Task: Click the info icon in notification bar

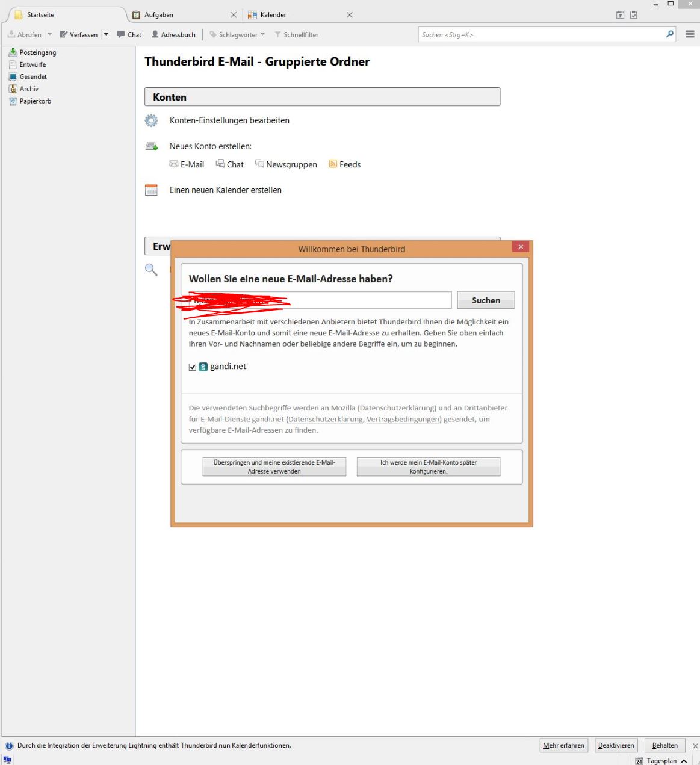Action: pyautogui.click(x=9, y=745)
